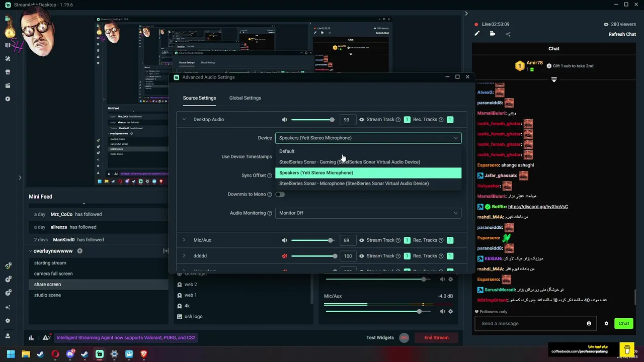Select SteelSeries Sonar - Microphone device
This screenshot has width=644, height=362.
[x=368, y=184]
